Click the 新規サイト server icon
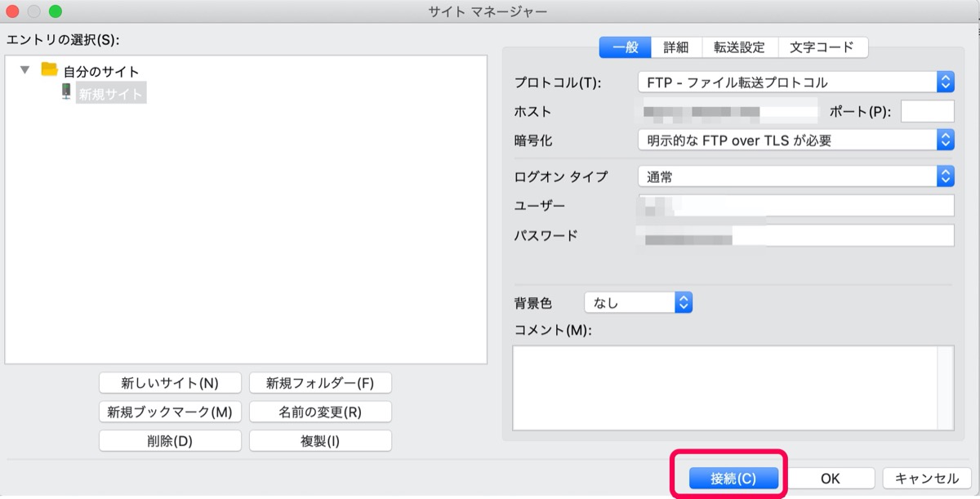The height and width of the screenshot is (499, 980). [66, 93]
